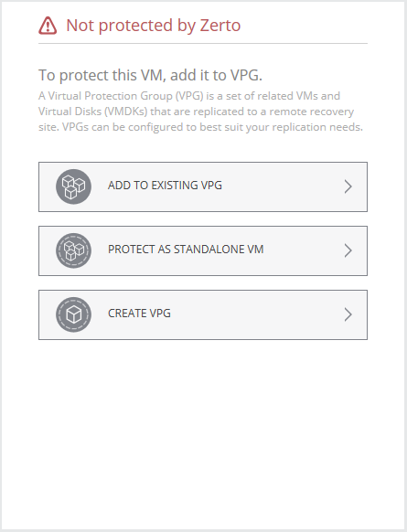
Task: Expand the Protect as Standalone VM chevron
Action: pos(348,250)
